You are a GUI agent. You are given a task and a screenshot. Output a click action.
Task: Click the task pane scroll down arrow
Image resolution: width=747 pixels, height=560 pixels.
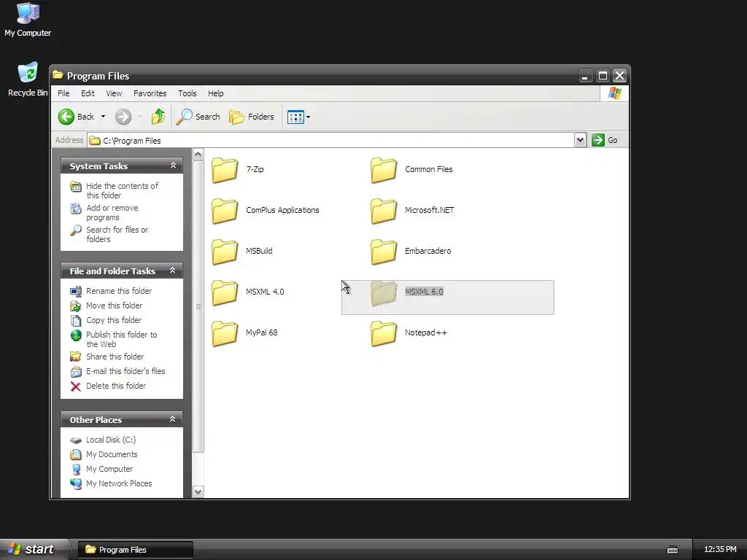(x=198, y=492)
